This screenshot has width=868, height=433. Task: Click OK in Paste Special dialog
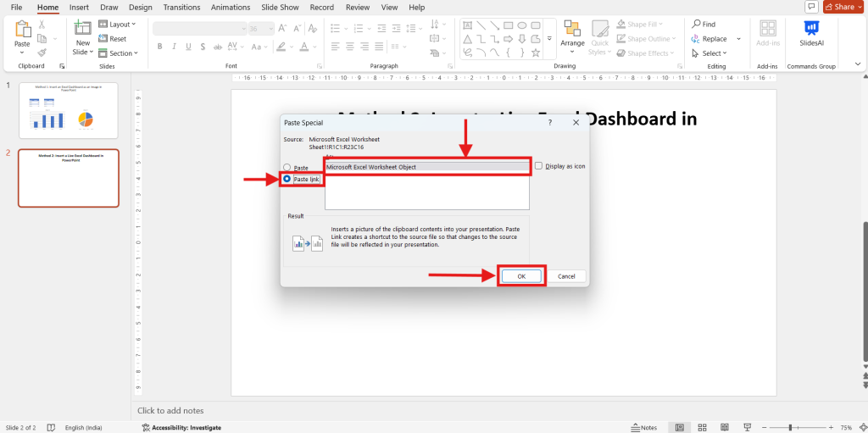[521, 276]
